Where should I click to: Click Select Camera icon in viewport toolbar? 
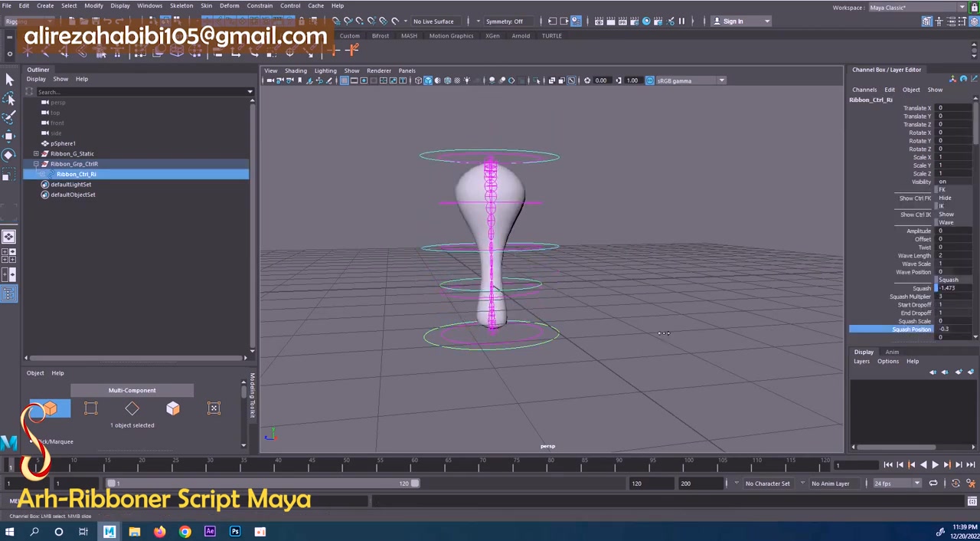(x=269, y=80)
